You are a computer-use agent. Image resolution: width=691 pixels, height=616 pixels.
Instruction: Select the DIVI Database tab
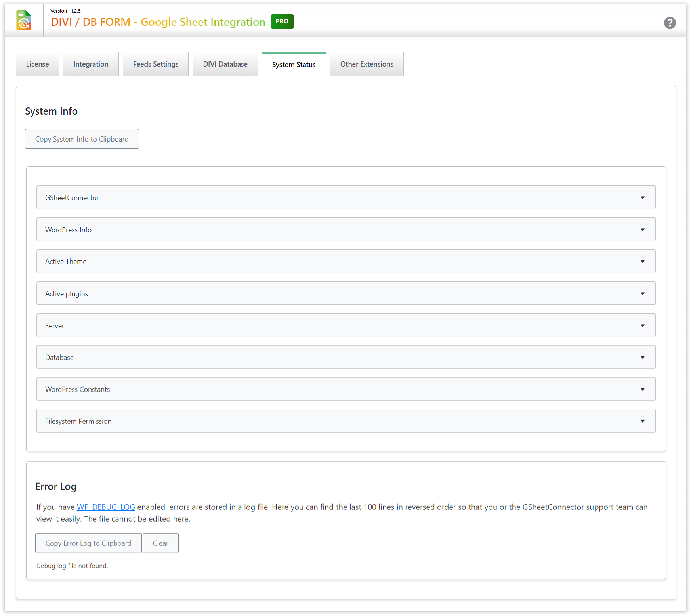point(225,64)
